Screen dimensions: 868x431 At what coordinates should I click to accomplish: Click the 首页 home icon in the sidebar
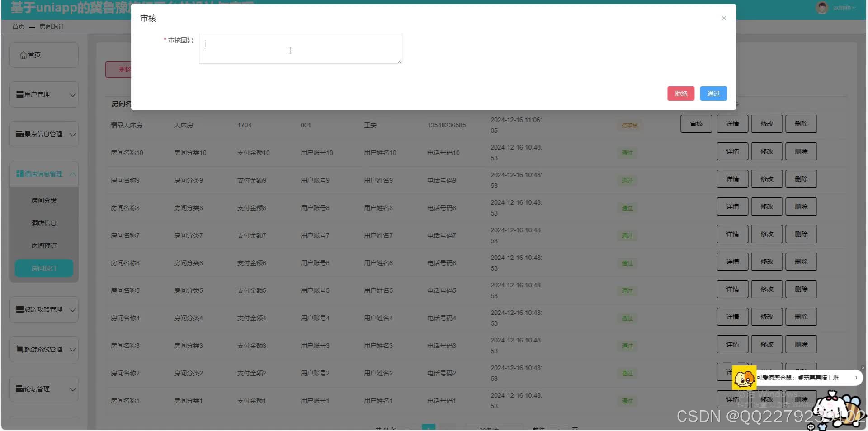(24, 55)
